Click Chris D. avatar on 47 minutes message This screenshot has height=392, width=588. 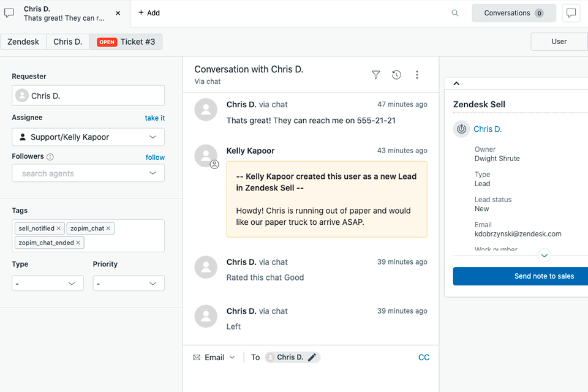pyautogui.click(x=206, y=110)
